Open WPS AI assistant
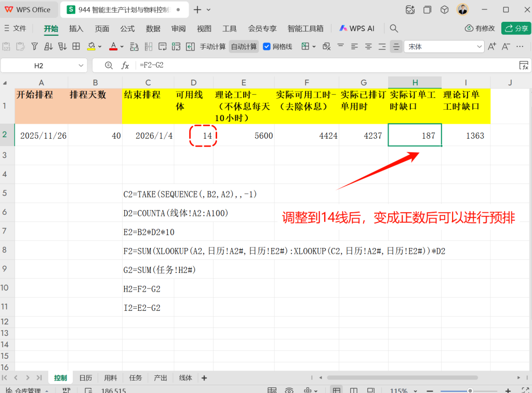The image size is (532, 393). [357, 29]
